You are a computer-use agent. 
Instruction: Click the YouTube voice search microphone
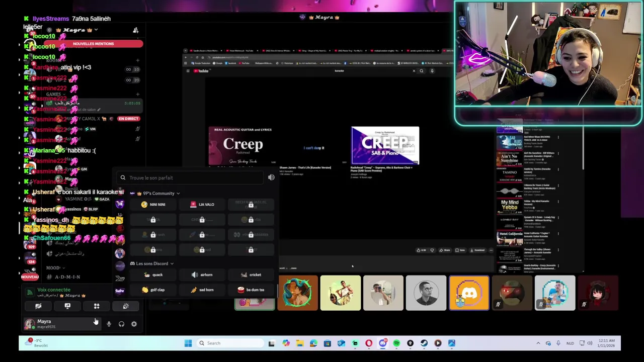432,71
